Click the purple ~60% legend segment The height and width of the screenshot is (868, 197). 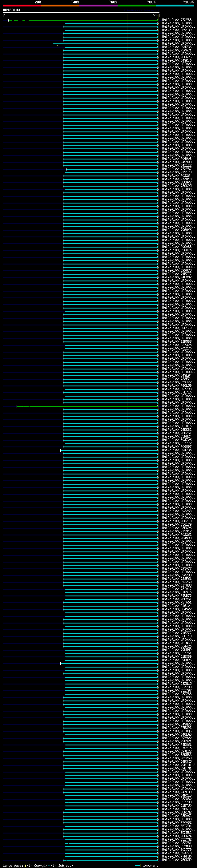coord(99,6)
